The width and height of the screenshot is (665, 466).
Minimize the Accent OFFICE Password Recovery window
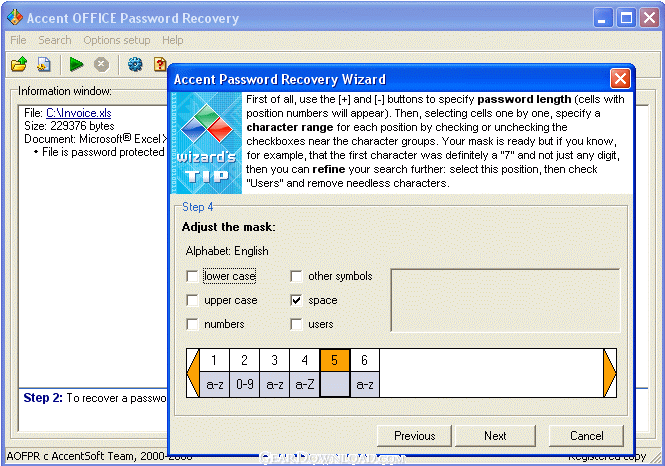point(602,18)
